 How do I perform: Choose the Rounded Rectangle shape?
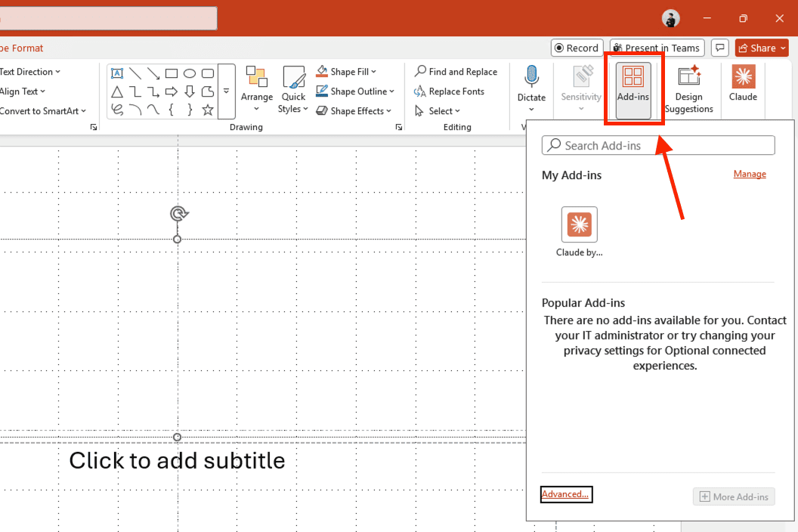coord(208,73)
